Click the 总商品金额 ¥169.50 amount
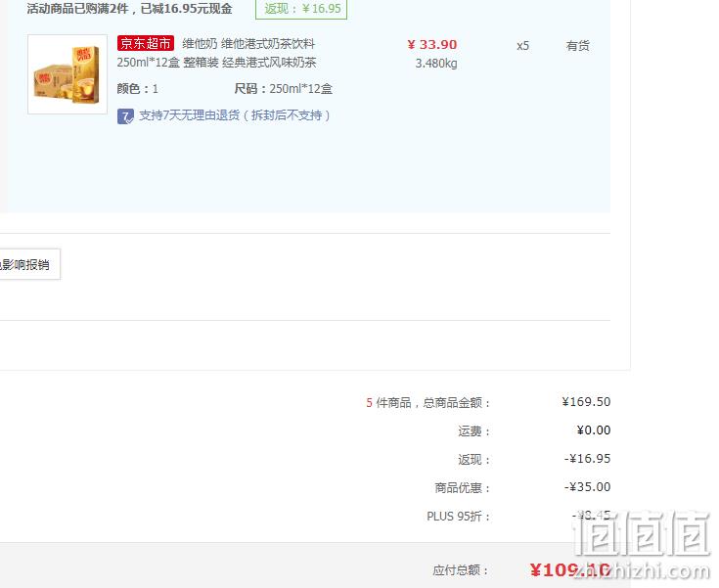 click(586, 402)
